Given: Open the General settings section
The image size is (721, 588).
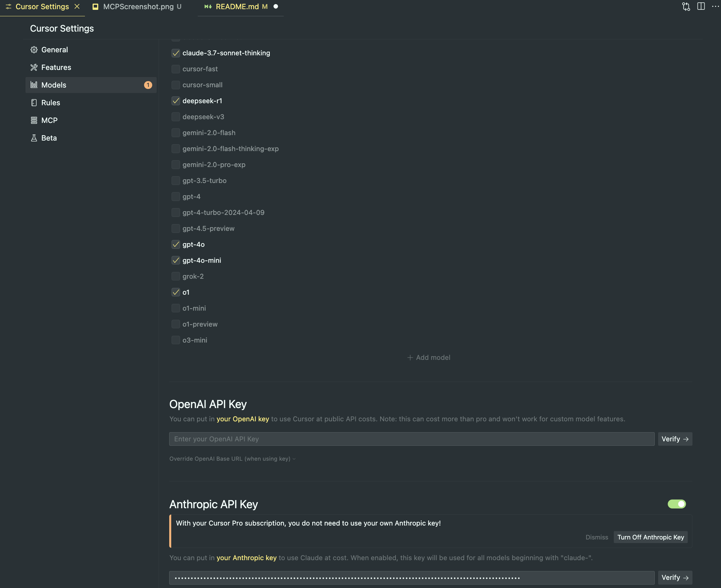Looking at the screenshot, I should pos(91,50).
